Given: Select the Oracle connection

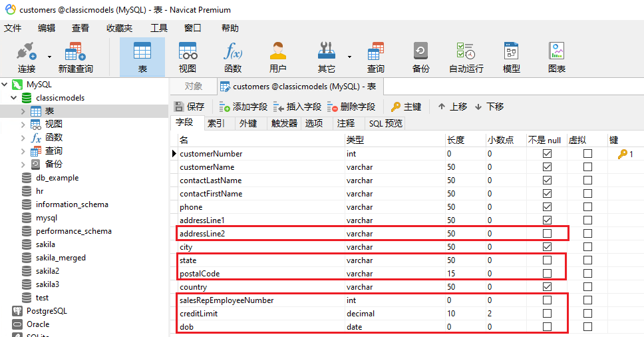Looking at the screenshot, I should click(x=38, y=324).
